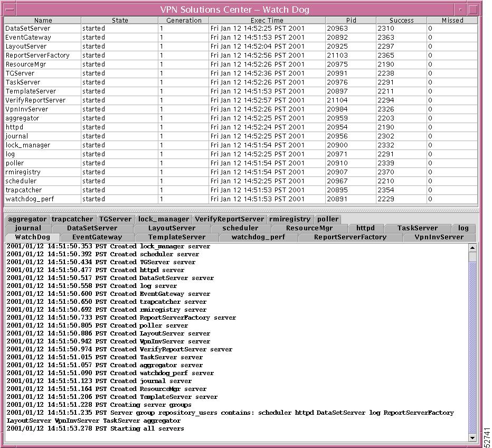Viewport: 492px width, 448px height.
Task: Select the TaskServer row name
Action: point(23,82)
